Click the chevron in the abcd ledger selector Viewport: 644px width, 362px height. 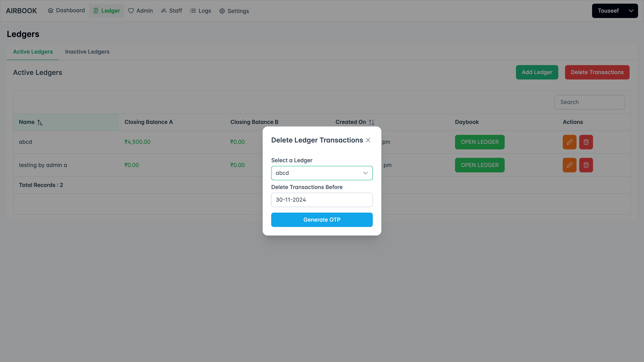(x=365, y=173)
